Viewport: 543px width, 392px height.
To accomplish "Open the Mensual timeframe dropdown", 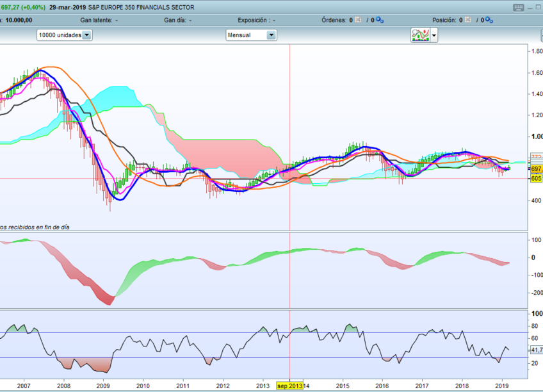I will 251,35.
